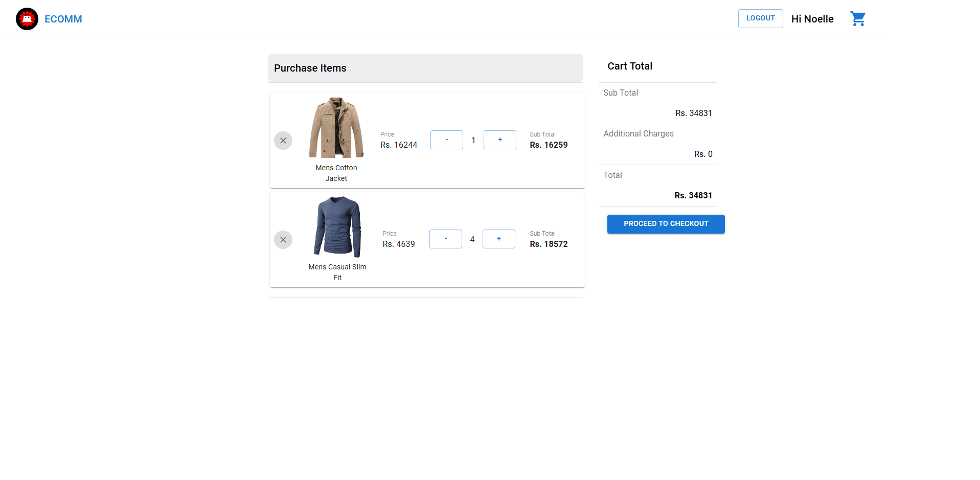Increase quantity of Mens Cotton Jacket
The height and width of the screenshot is (480, 980).
click(x=499, y=140)
